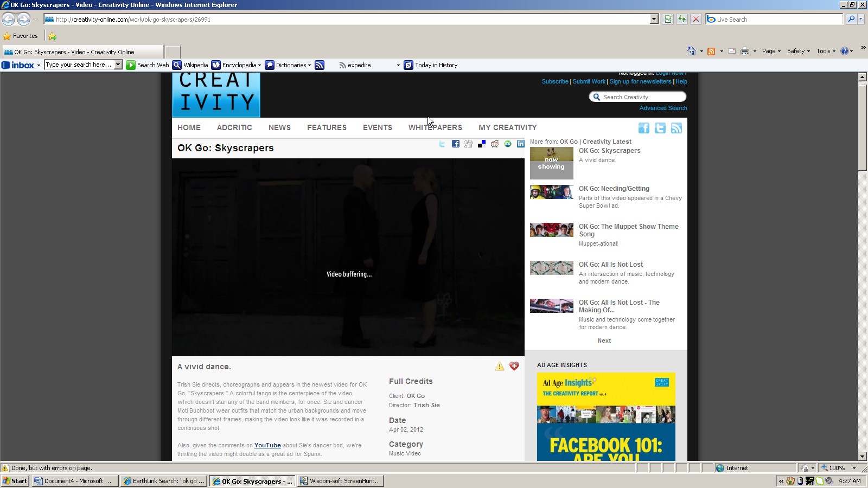This screenshot has height=488, width=868.
Task: Share video via Facebook icon beside title
Action: point(456,144)
